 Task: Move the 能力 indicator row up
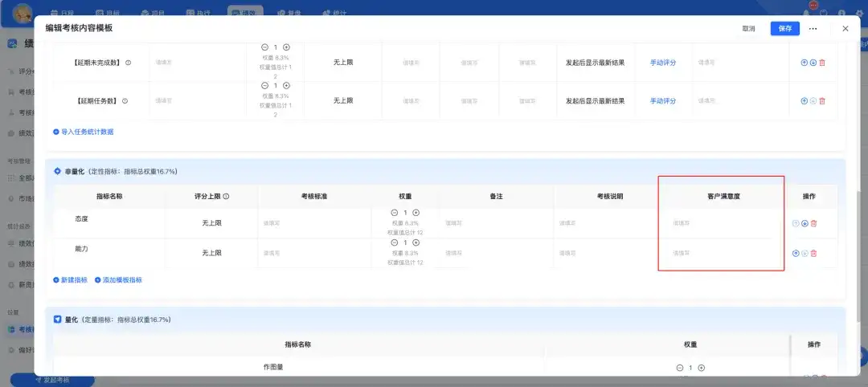click(x=796, y=253)
